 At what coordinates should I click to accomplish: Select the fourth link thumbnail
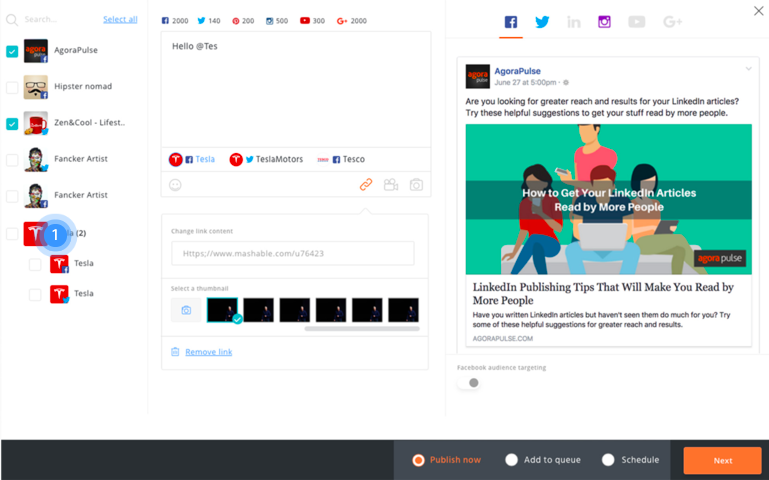point(331,310)
